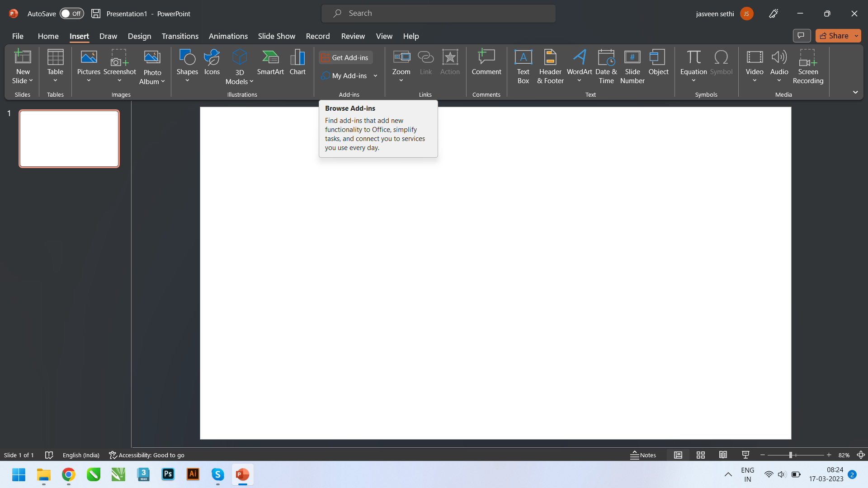This screenshot has height=488, width=868.
Task: Start a Screen Recording
Action: pos(808,66)
